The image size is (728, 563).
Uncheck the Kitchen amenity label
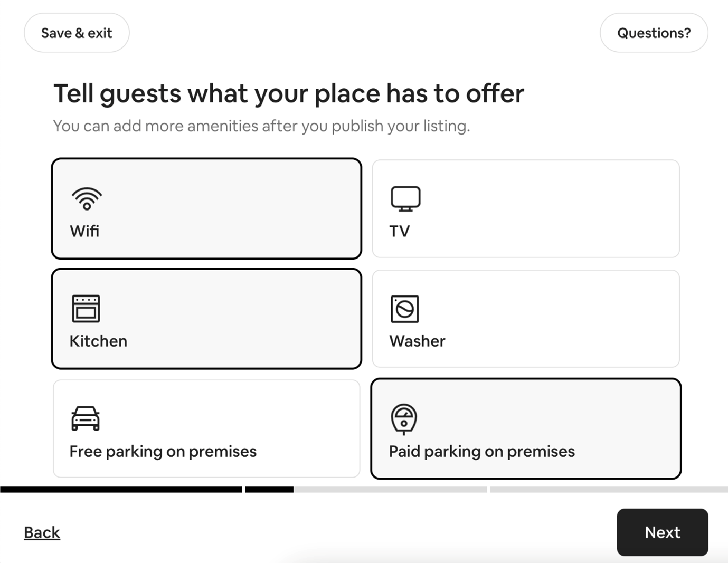click(x=98, y=341)
